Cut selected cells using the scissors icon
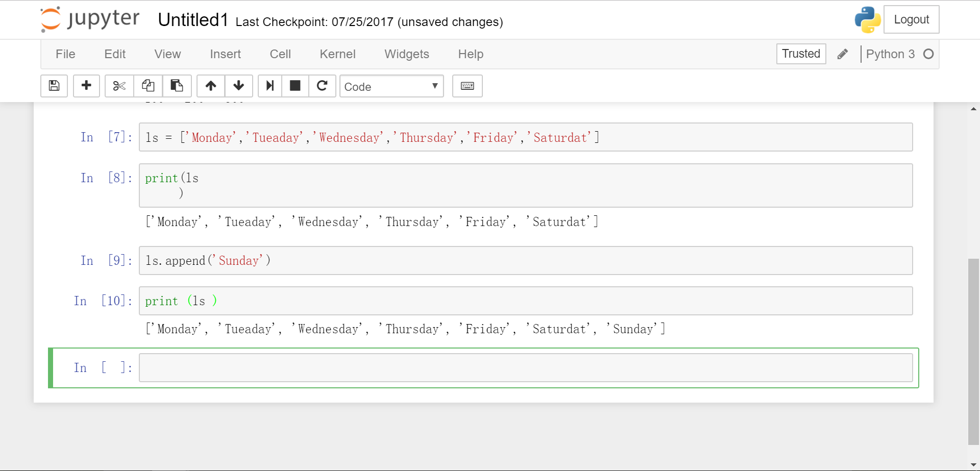980x471 pixels. point(119,86)
